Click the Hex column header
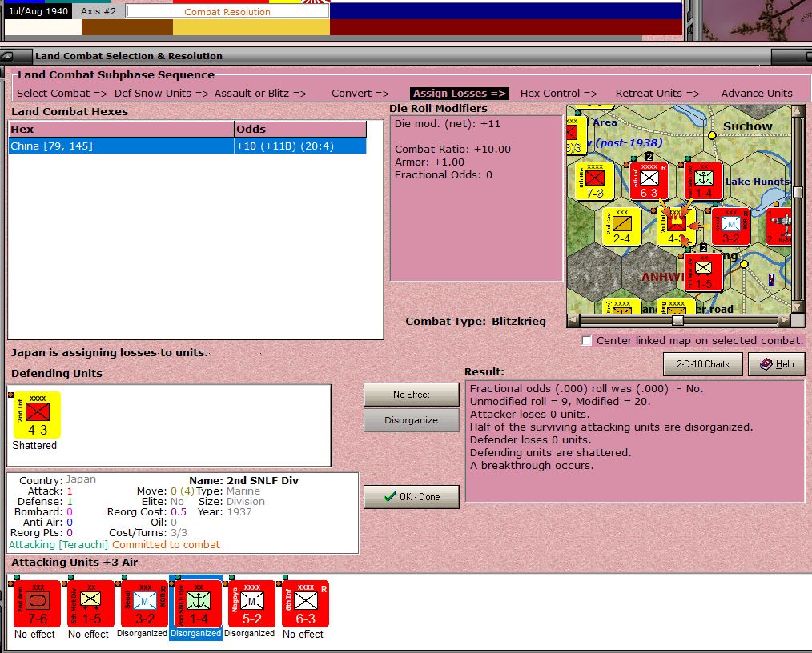The image size is (812, 653). tap(121, 130)
